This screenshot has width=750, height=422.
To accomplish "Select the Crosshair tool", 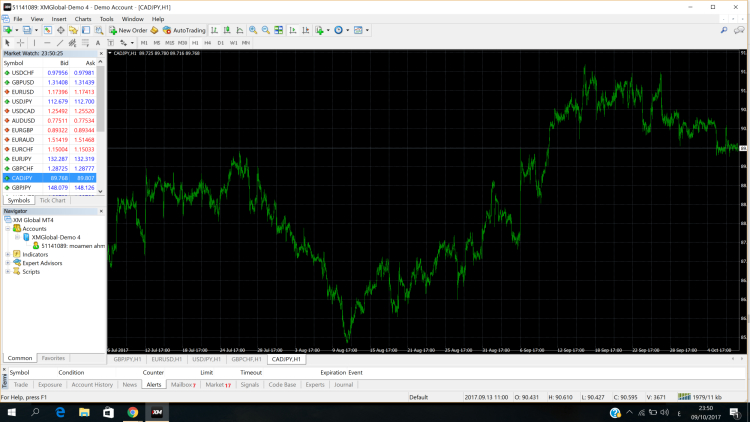I will point(20,43).
